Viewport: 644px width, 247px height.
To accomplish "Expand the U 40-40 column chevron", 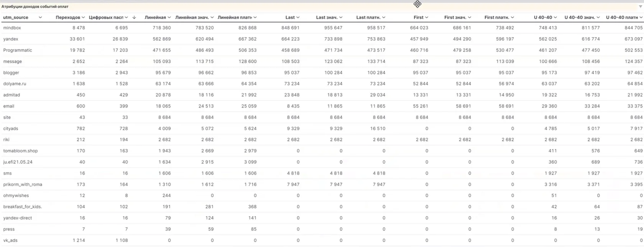I will pos(555,17).
